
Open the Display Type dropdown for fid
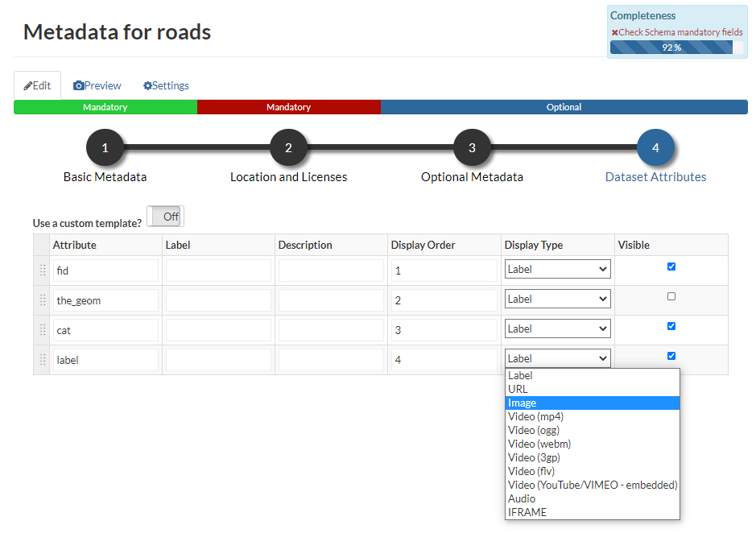[557, 269]
